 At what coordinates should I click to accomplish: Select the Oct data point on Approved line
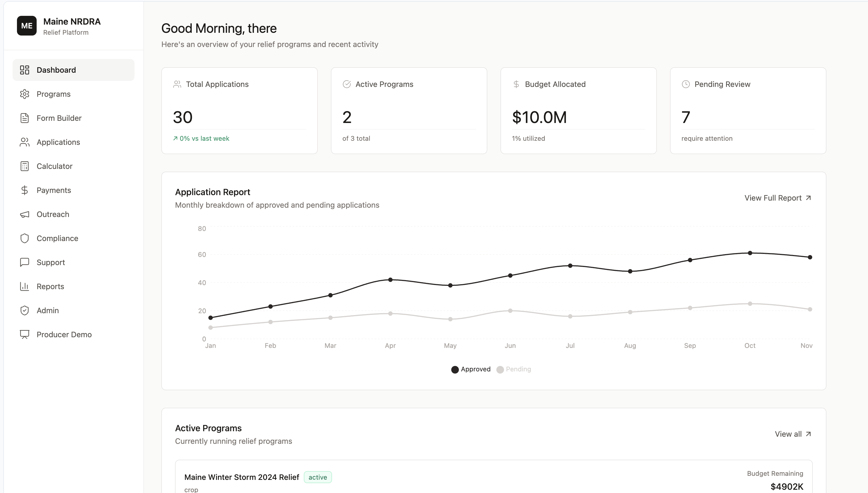coord(750,253)
